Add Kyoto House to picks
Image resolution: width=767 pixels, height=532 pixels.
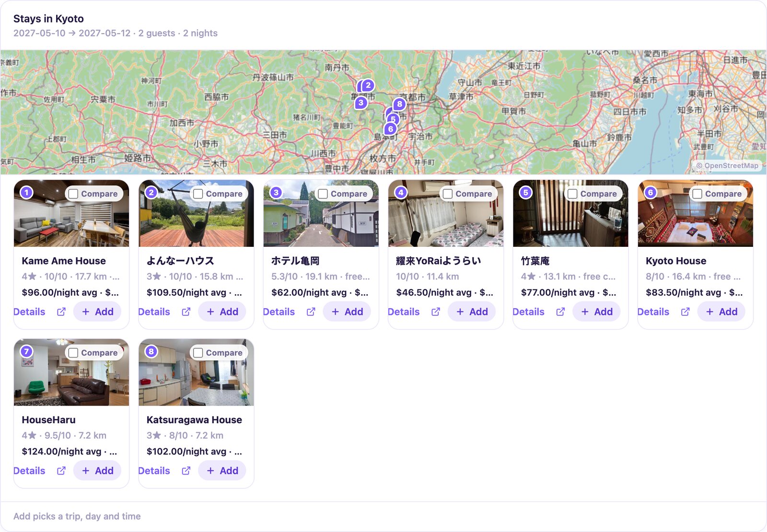721,312
